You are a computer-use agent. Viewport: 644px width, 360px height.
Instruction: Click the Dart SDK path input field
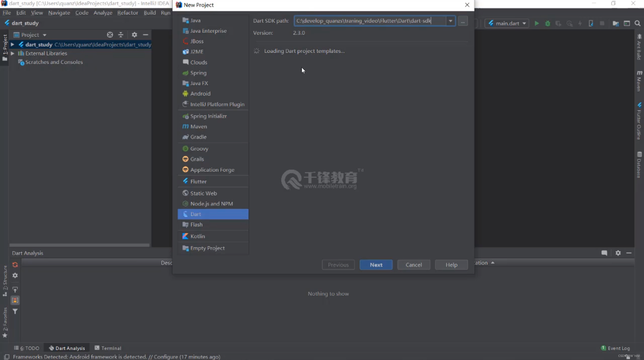click(x=371, y=20)
